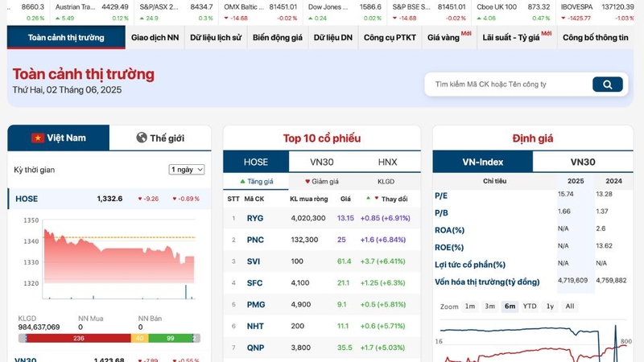Click P/B indicator label

[x=441, y=213]
